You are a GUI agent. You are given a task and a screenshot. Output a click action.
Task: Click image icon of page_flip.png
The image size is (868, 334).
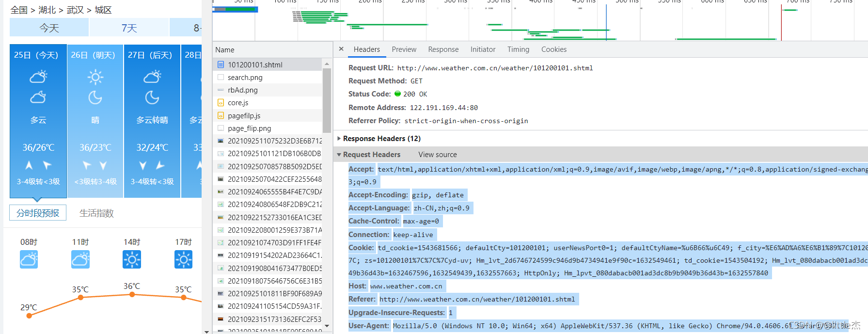221,128
